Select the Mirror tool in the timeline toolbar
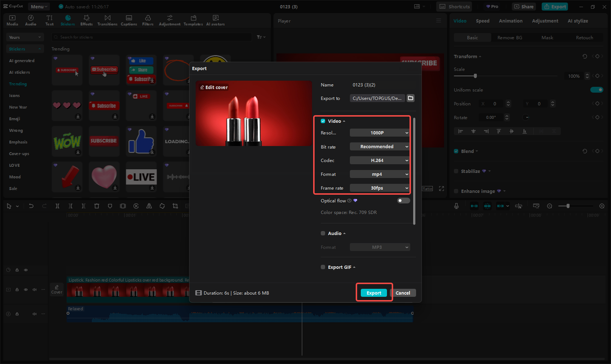The height and width of the screenshot is (364, 611). click(149, 206)
